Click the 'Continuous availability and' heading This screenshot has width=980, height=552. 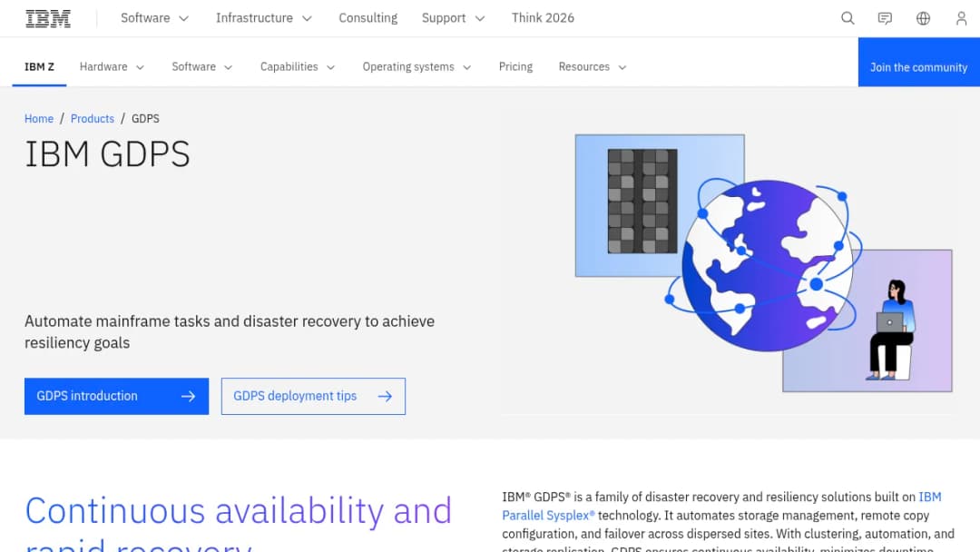tap(238, 511)
